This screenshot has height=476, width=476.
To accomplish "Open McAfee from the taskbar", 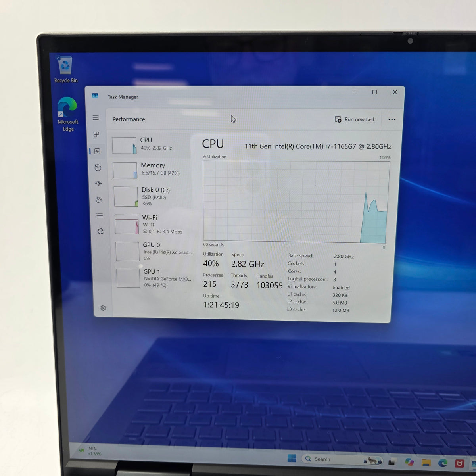I will (x=459, y=463).
